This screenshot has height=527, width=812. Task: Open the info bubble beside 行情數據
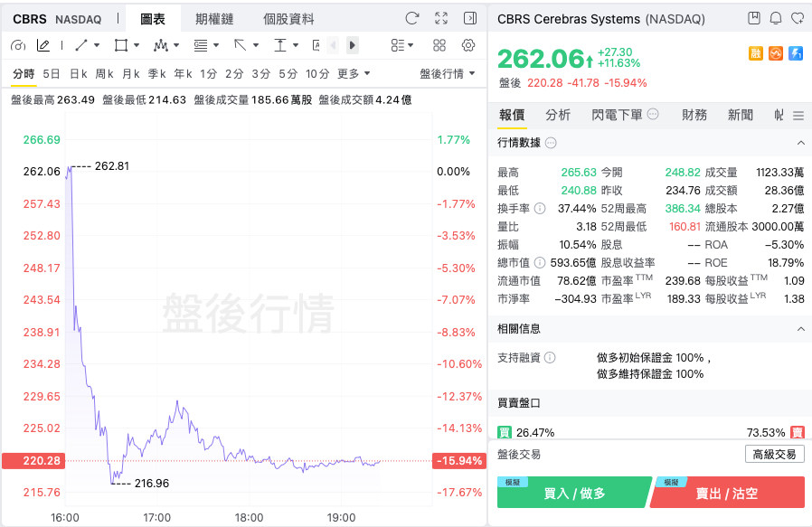pos(551,143)
